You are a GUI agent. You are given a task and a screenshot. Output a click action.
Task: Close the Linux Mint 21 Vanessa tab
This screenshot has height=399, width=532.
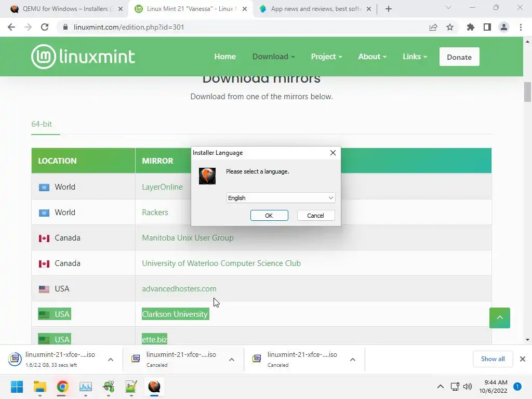(x=245, y=9)
